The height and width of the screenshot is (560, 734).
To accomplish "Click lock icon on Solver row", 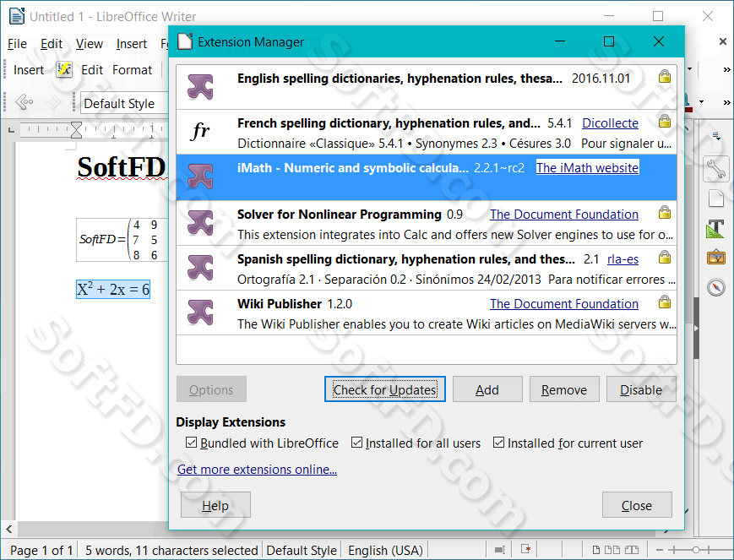I will [665, 213].
